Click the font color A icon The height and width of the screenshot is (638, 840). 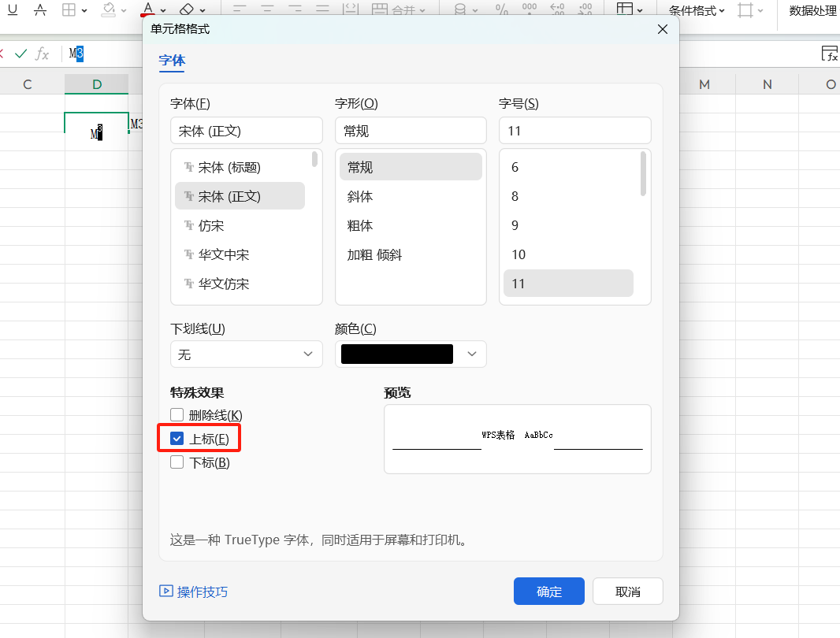pyautogui.click(x=147, y=9)
